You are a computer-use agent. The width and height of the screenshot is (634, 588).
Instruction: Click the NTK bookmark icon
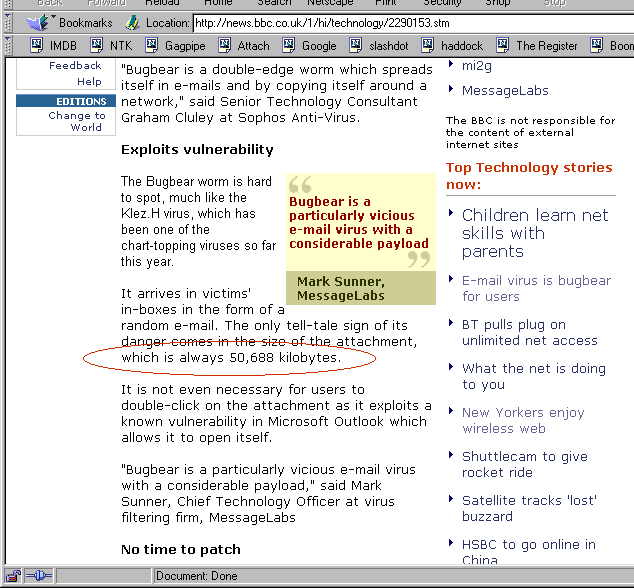[x=97, y=45]
